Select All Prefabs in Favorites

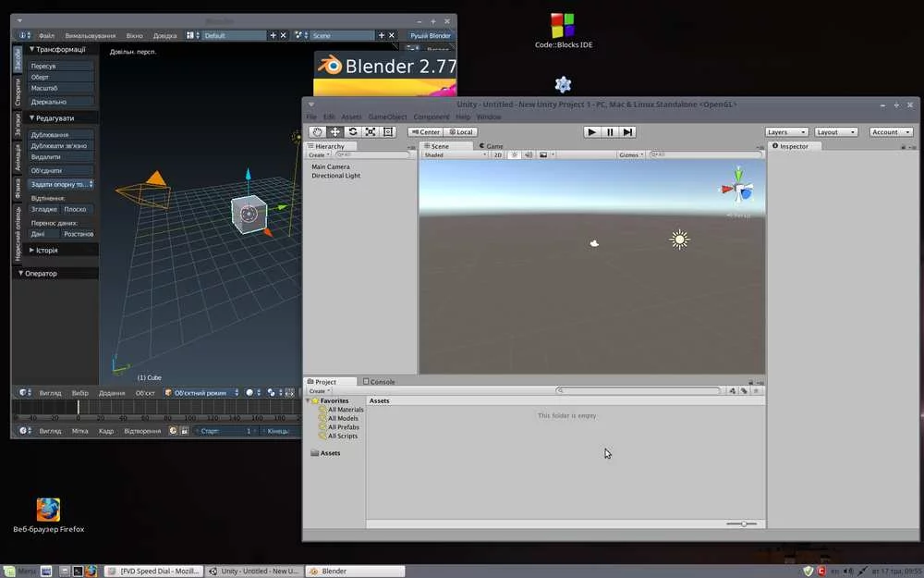(343, 427)
